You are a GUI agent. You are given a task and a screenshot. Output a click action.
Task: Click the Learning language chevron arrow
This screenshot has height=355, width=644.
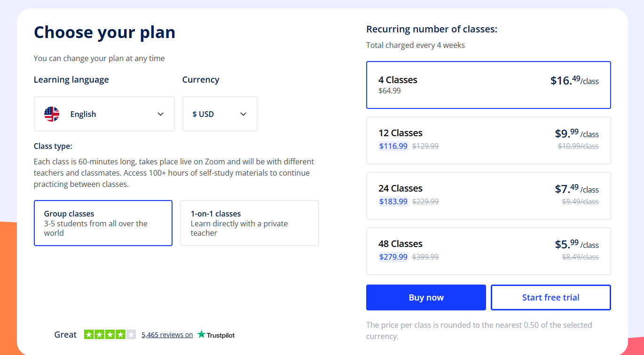(160, 114)
